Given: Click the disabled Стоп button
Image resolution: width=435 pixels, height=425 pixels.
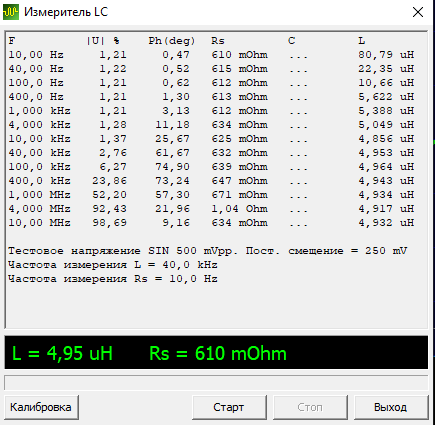Looking at the screenshot, I should pyautogui.click(x=310, y=407).
